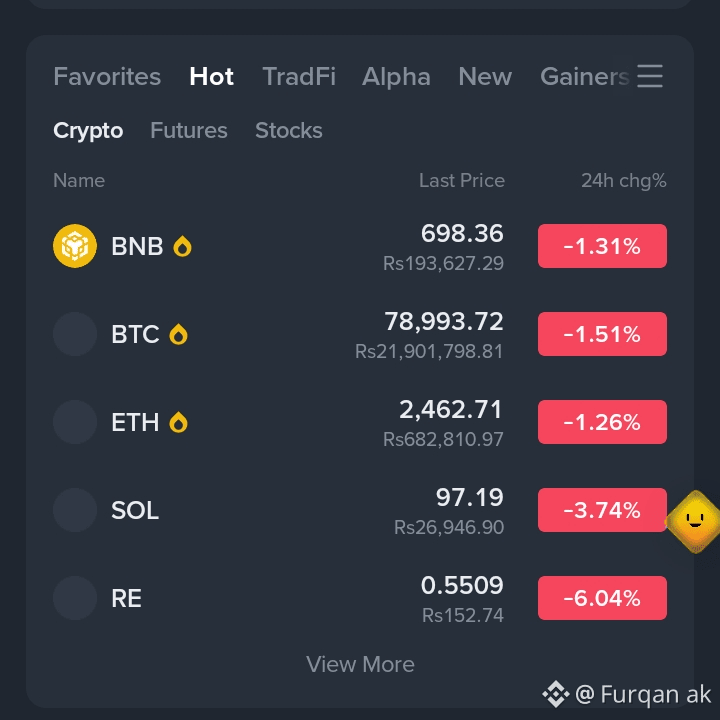The width and height of the screenshot is (720, 720).
Task: Sort by 24h chg% column header
Action: click(x=624, y=180)
